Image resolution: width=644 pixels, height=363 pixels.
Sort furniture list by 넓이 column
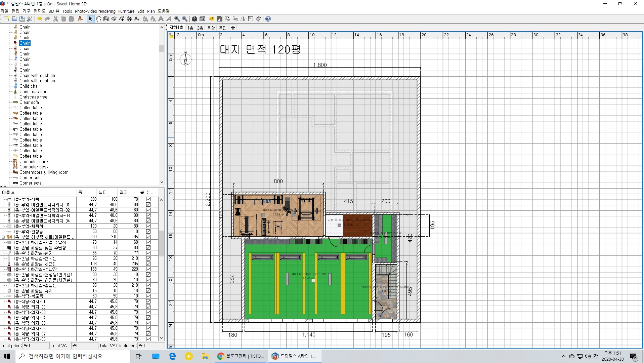pyautogui.click(x=107, y=192)
